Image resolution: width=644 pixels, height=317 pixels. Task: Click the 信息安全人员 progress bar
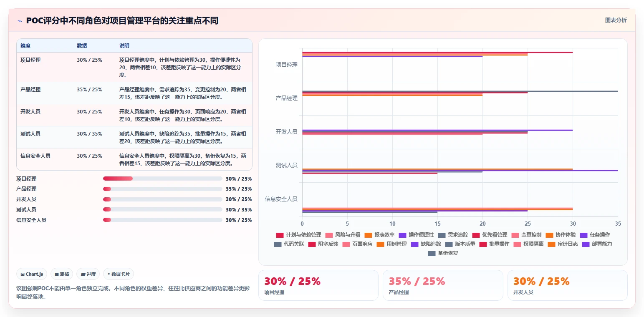point(163,220)
